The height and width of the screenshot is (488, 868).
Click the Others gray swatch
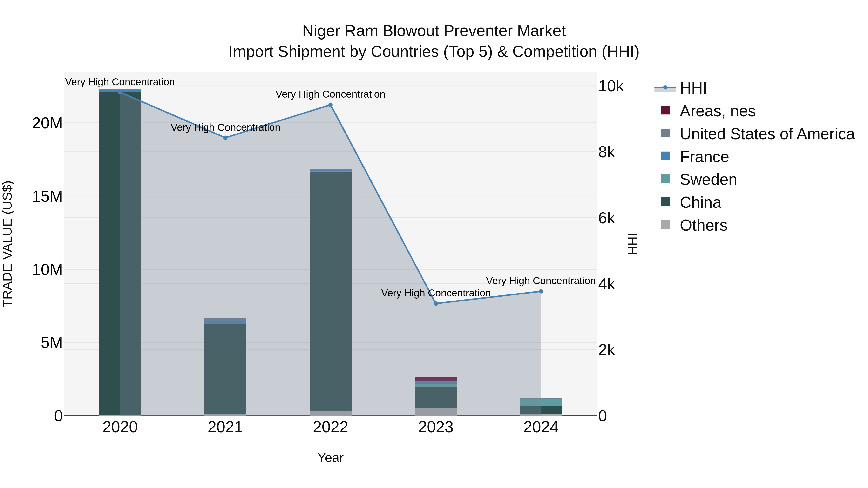point(665,224)
